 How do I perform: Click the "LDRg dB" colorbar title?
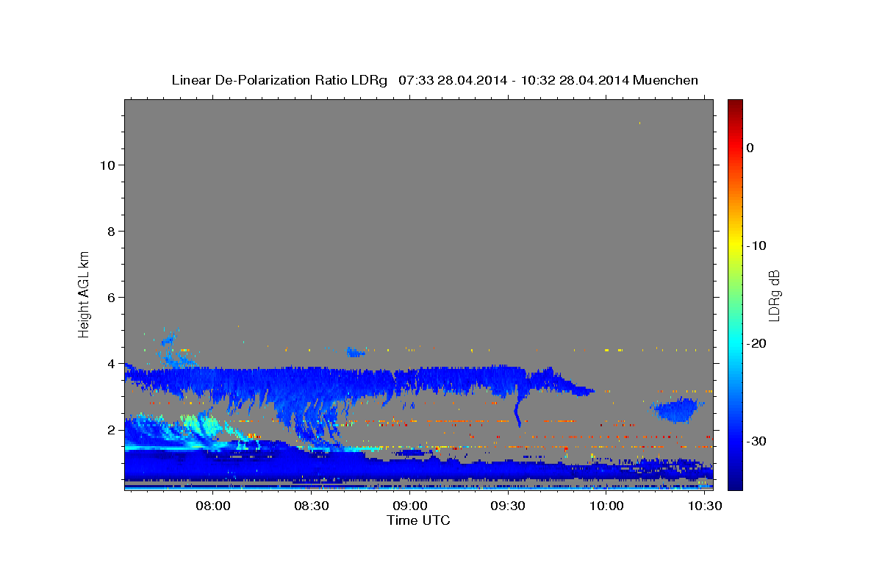pyautogui.click(x=774, y=295)
